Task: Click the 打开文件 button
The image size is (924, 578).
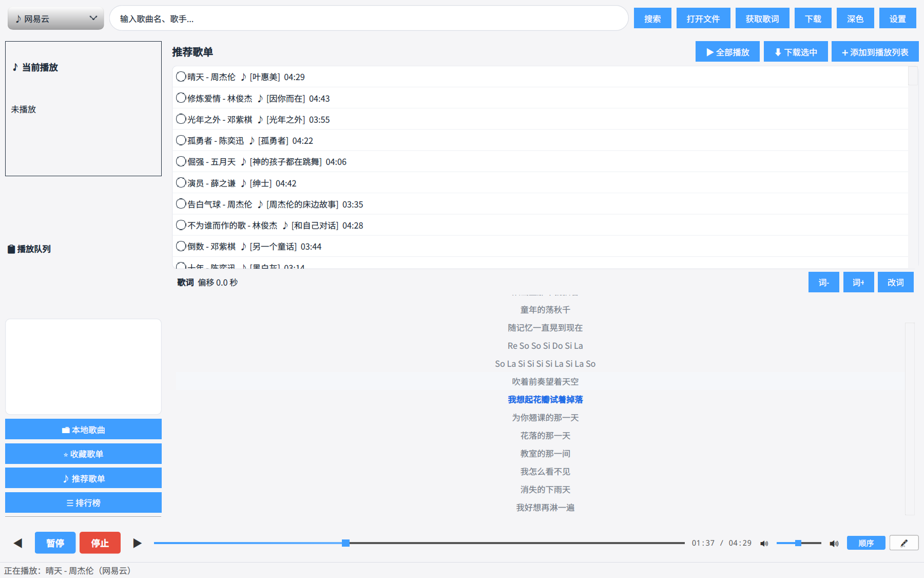Action: pos(703,18)
